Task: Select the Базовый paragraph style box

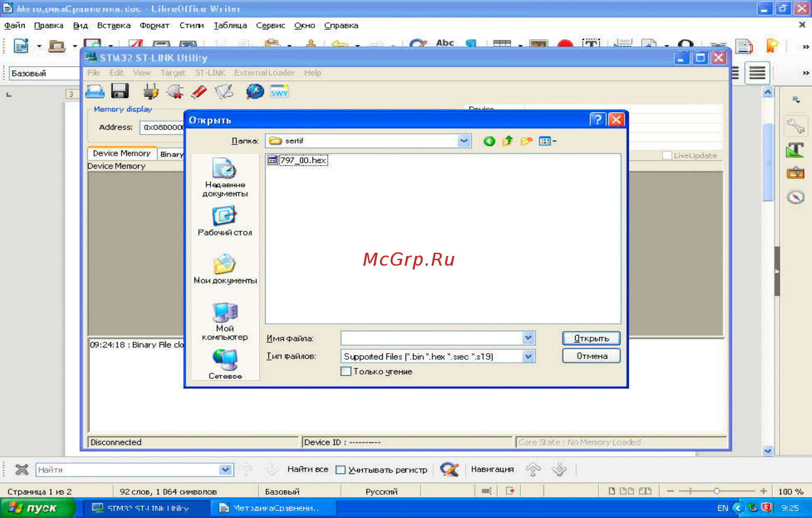Action: tap(44, 73)
